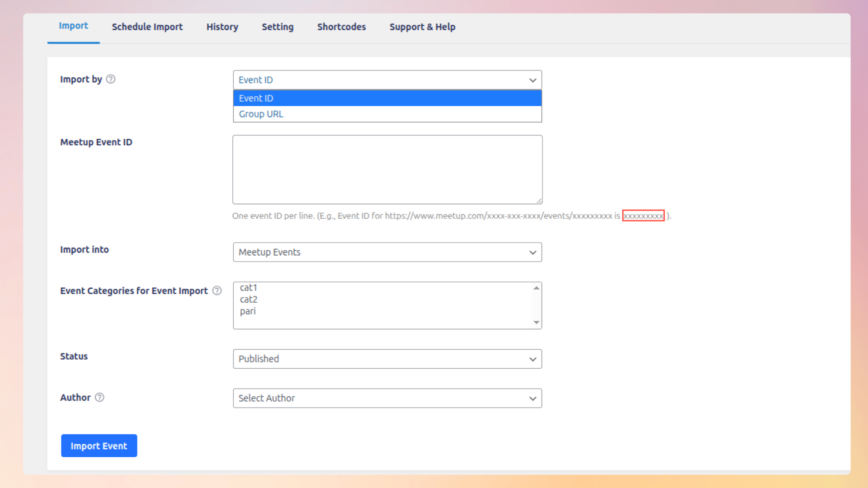The height and width of the screenshot is (488, 868).
Task: Go to the Setting tab
Action: coord(278,27)
